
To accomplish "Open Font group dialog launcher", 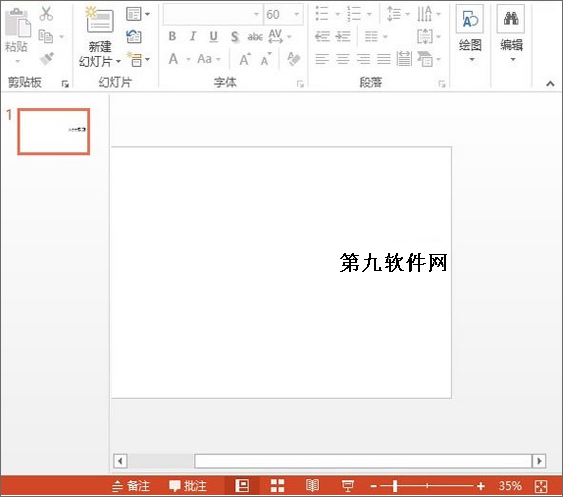I will (x=300, y=84).
